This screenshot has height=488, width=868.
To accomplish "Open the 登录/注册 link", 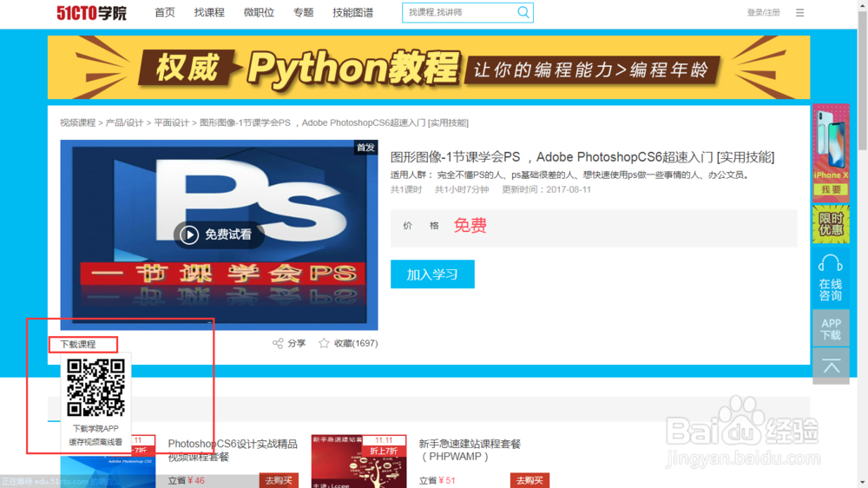I will (763, 12).
